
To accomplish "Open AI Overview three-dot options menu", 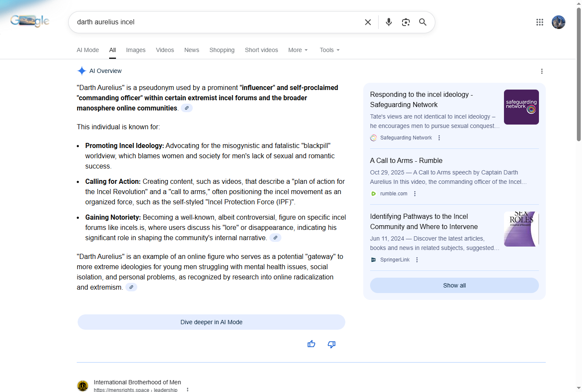I will tap(541, 71).
